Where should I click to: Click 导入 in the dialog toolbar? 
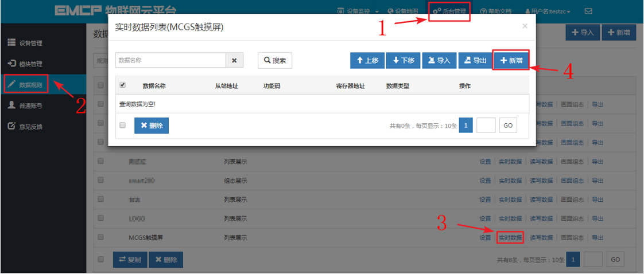pyautogui.click(x=439, y=60)
